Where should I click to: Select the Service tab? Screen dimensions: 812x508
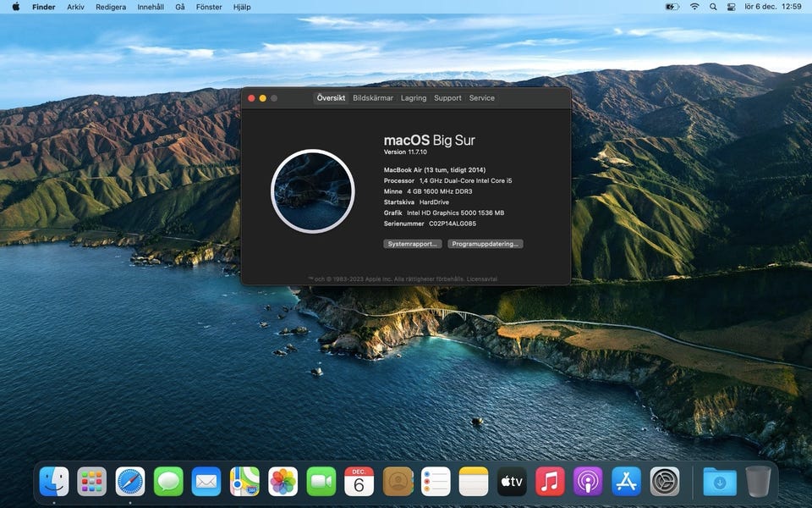482,98
